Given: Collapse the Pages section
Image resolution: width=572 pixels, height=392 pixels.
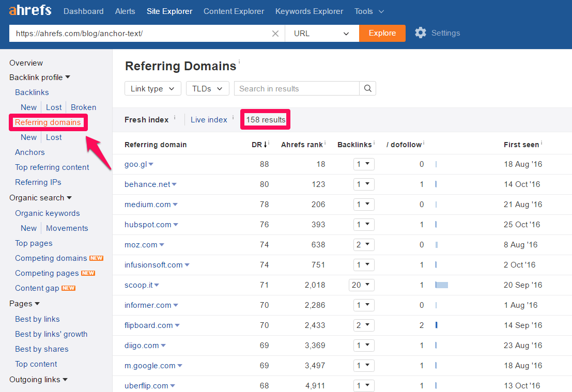Looking at the screenshot, I should click(24, 303).
